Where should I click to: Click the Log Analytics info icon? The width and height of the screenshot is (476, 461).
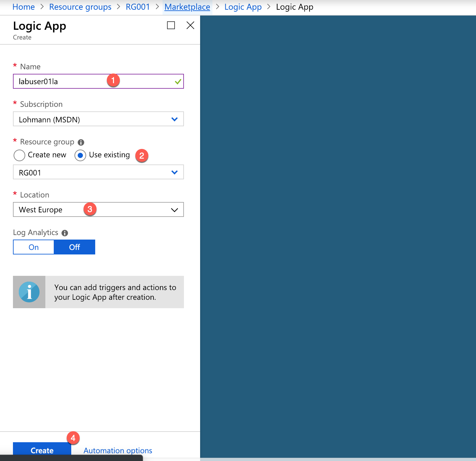point(65,233)
